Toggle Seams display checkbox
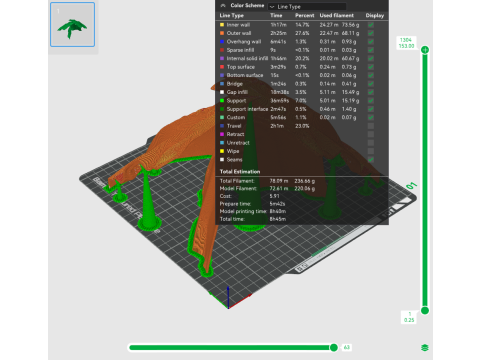Screen dimensions: 480x360 tap(371, 159)
